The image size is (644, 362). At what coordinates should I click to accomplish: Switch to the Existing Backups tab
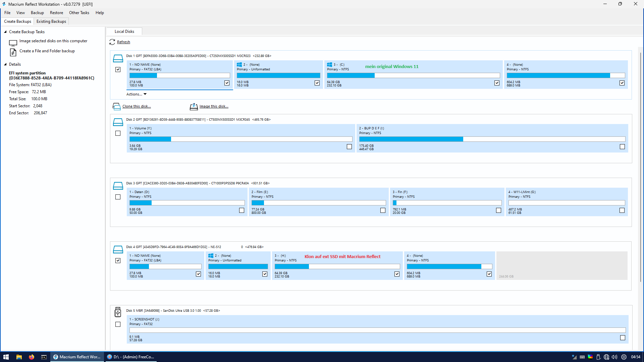pos(51,21)
